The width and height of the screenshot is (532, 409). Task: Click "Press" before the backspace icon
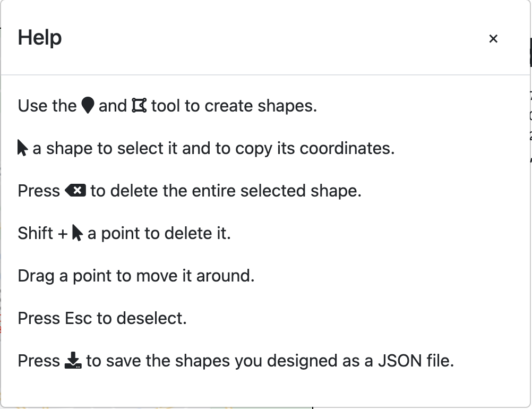click(39, 191)
